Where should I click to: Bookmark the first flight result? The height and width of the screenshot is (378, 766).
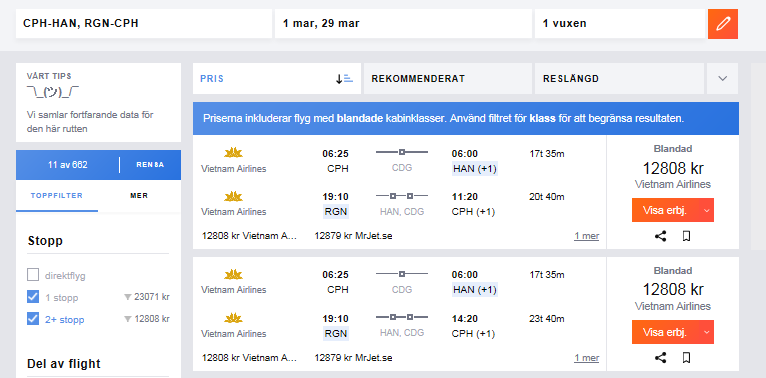point(686,236)
